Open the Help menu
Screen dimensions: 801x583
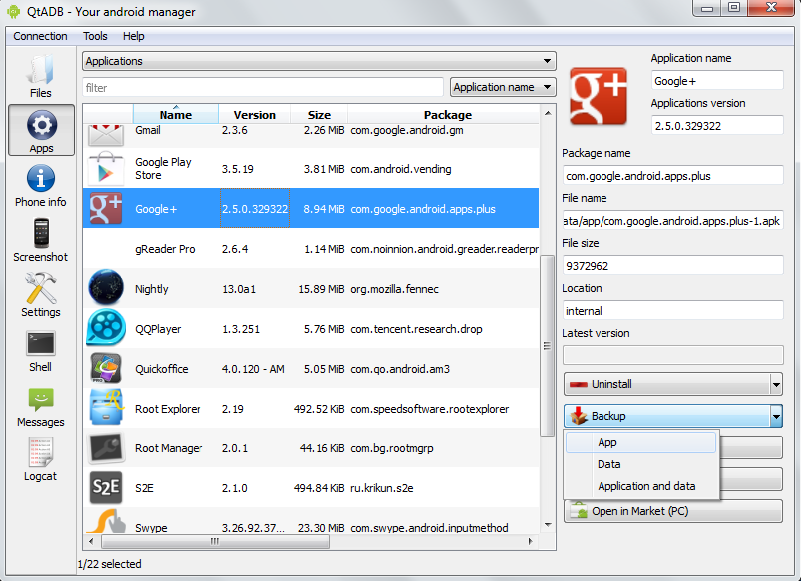133,36
